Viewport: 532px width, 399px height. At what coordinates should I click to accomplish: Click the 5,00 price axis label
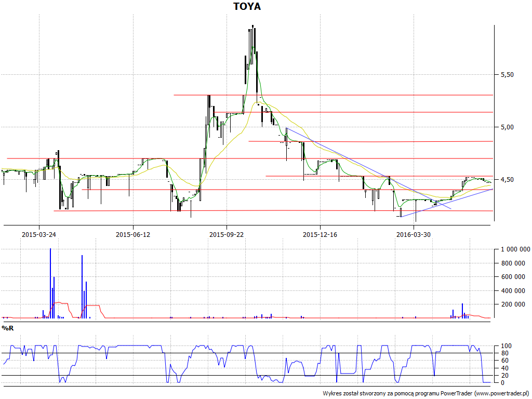pyautogui.click(x=507, y=127)
